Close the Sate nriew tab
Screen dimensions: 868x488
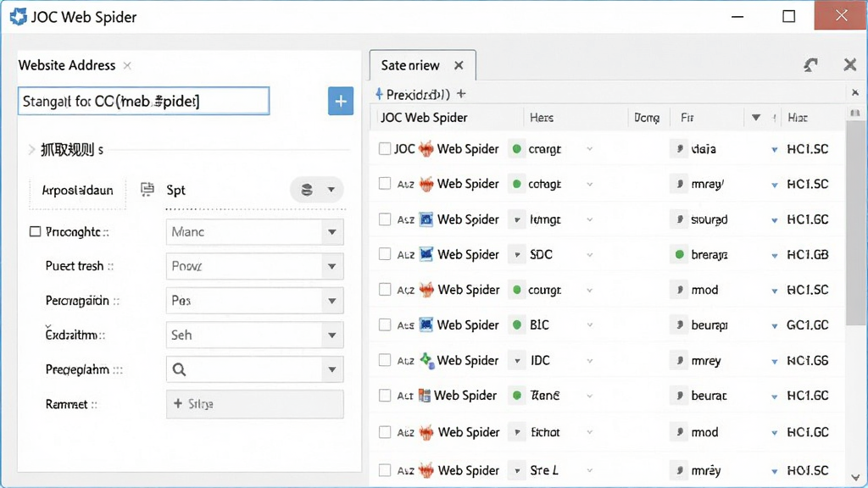(x=459, y=65)
